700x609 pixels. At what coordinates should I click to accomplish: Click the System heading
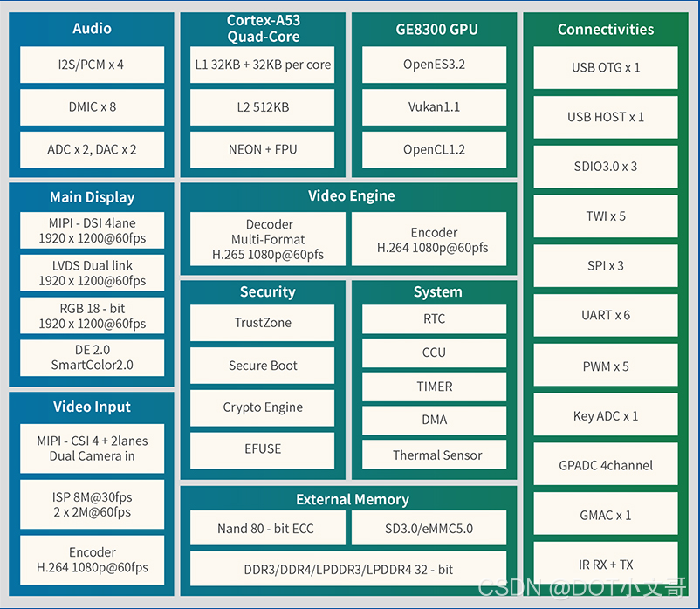(x=437, y=291)
